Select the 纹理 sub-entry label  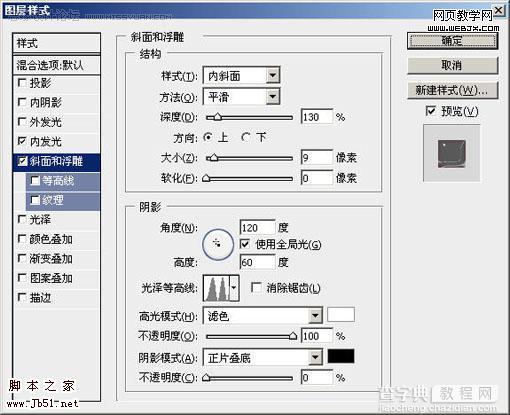53,200
